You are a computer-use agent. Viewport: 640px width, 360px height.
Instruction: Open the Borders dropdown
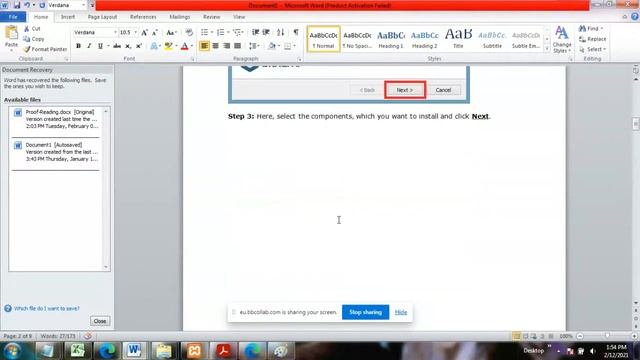[294, 46]
